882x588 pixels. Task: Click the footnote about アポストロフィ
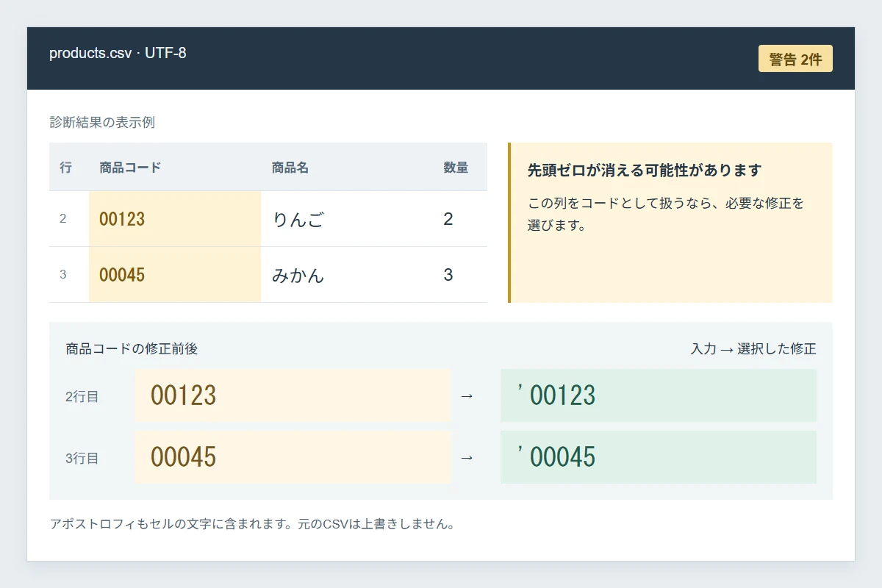tap(251, 525)
